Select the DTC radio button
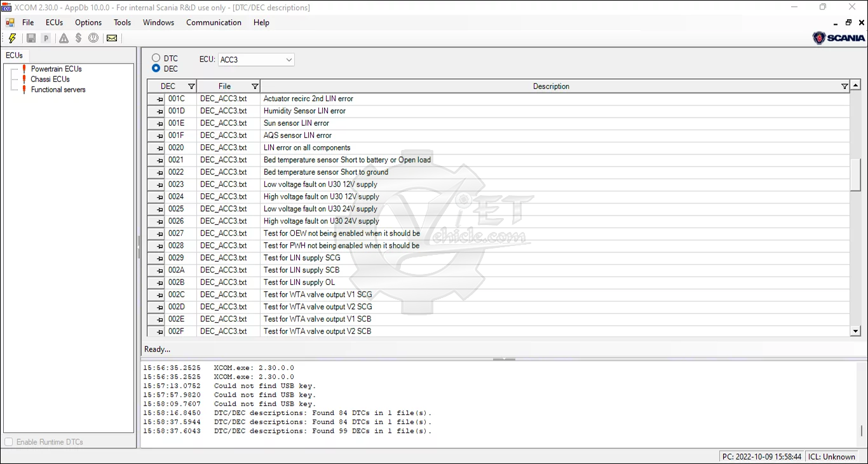 (156, 58)
